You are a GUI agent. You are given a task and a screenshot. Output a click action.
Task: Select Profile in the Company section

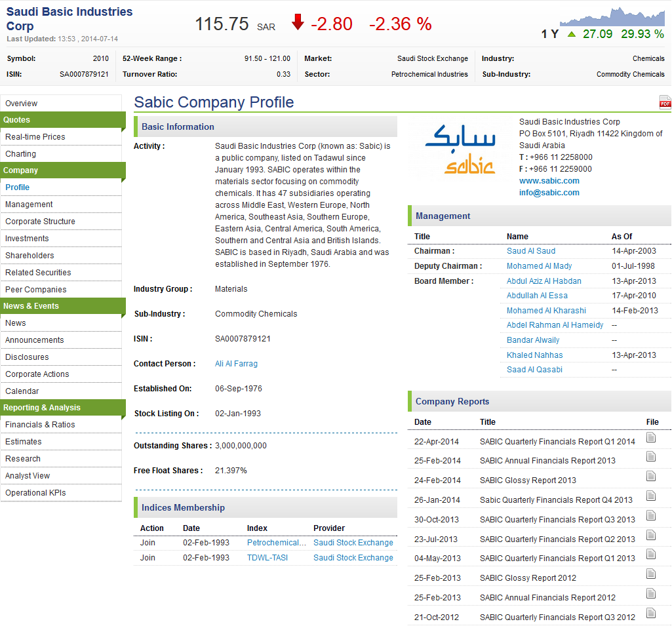click(x=61, y=187)
